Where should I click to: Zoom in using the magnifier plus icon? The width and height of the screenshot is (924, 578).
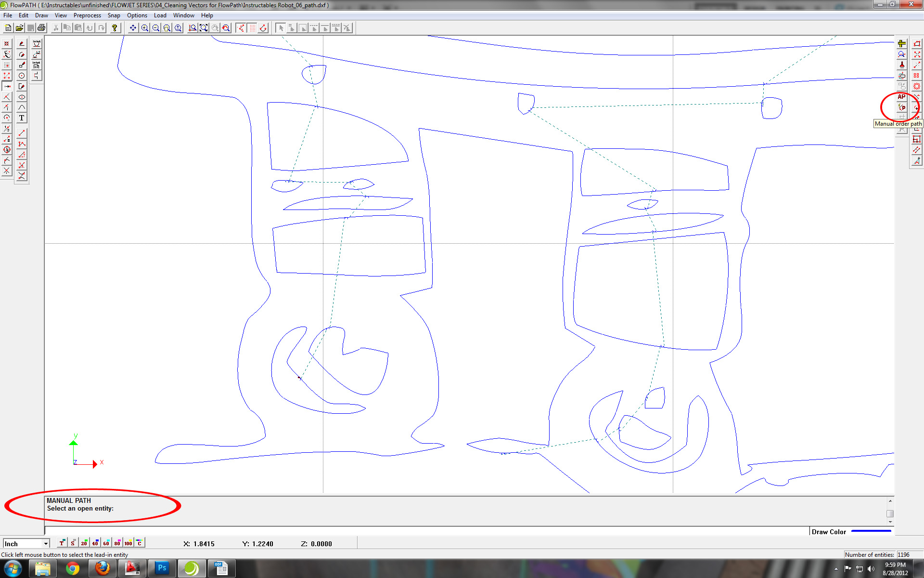(144, 27)
